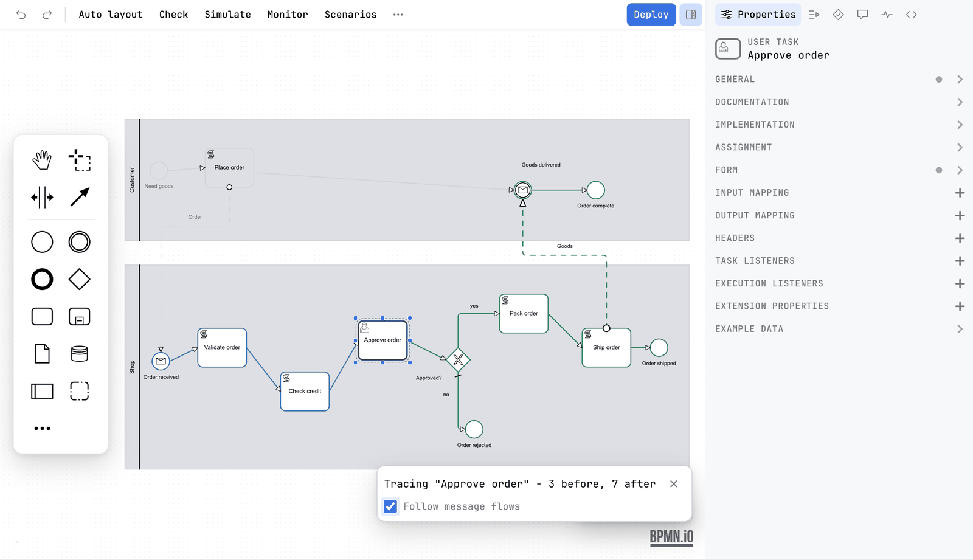Create an end event from the palette
973x560 pixels.
42,280
